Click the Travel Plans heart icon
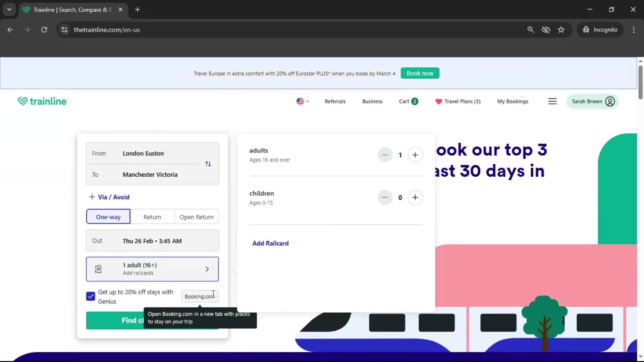Image resolution: width=644 pixels, height=362 pixels. coord(439,101)
